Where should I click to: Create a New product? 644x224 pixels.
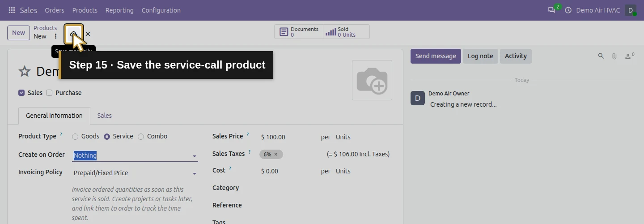pyautogui.click(x=18, y=33)
